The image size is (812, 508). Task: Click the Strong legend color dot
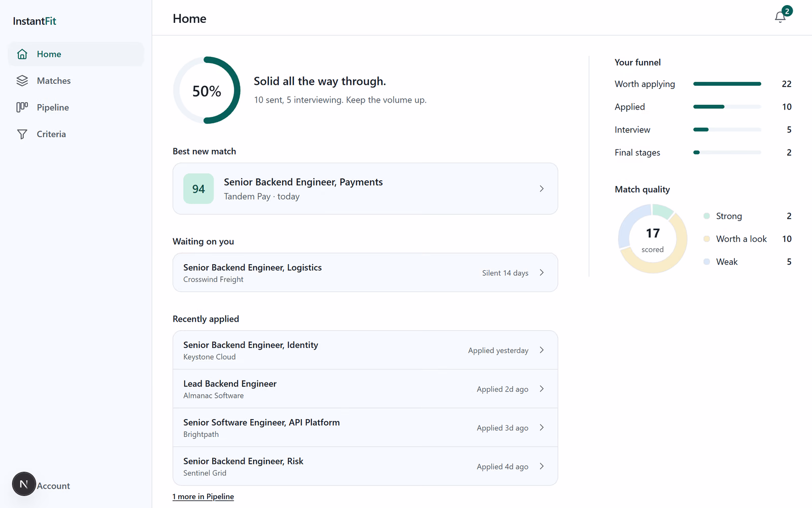tap(706, 216)
